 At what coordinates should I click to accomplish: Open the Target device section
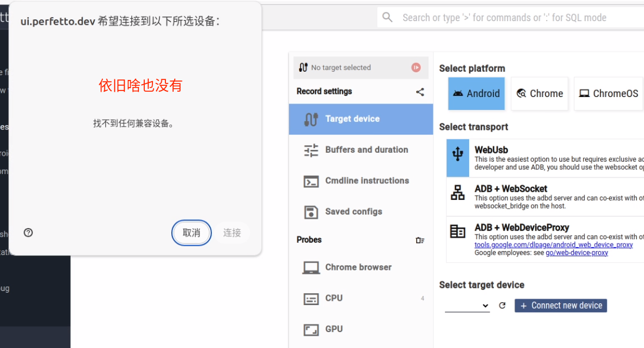361,119
